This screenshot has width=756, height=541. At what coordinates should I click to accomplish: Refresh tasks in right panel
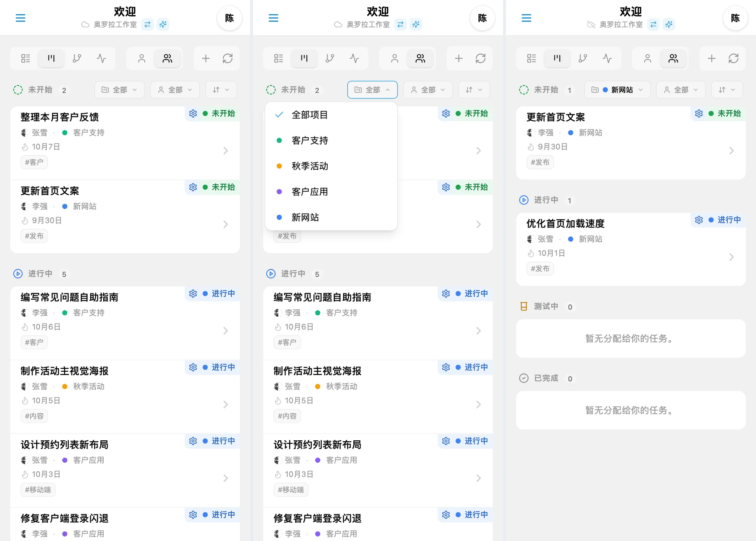pyautogui.click(x=733, y=58)
